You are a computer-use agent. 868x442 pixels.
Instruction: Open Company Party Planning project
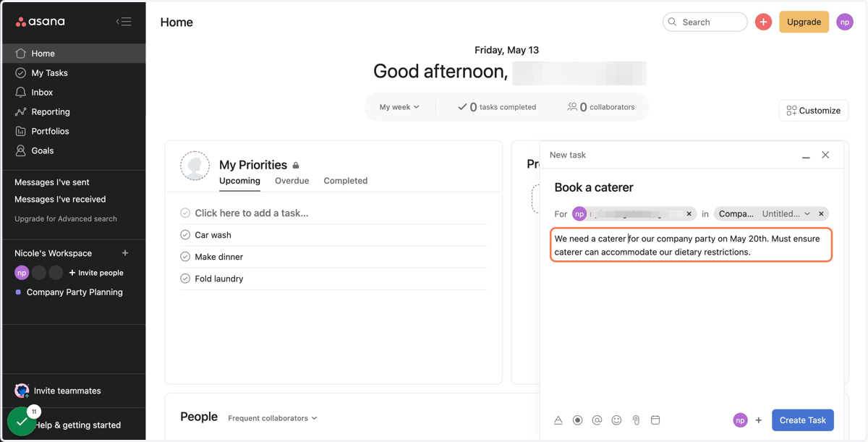pyautogui.click(x=74, y=292)
